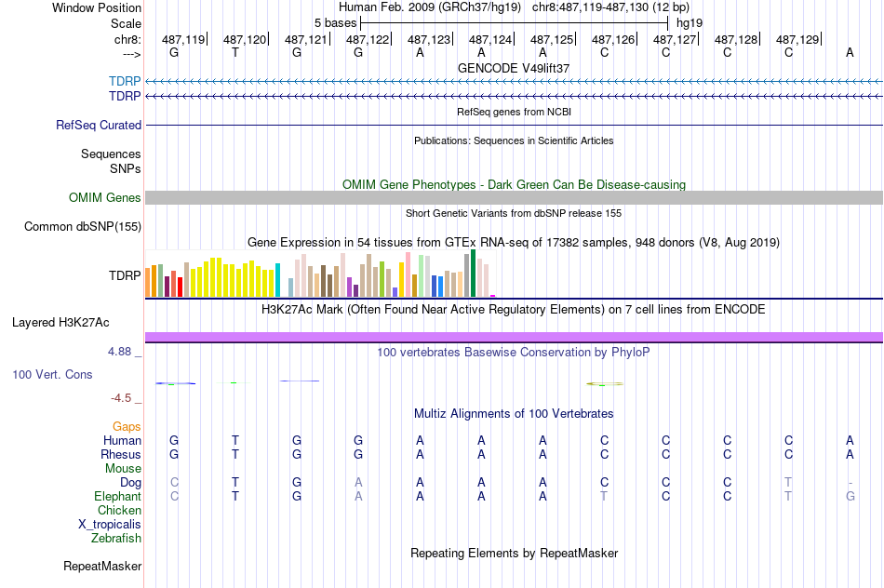Open Publications: Sequences in Scientific Articles title
Screen dimensions: 884x588
point(514,140)
